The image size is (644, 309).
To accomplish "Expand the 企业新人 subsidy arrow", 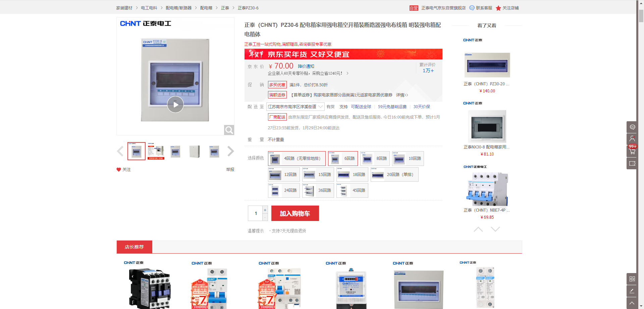I will tap(347, 73).
